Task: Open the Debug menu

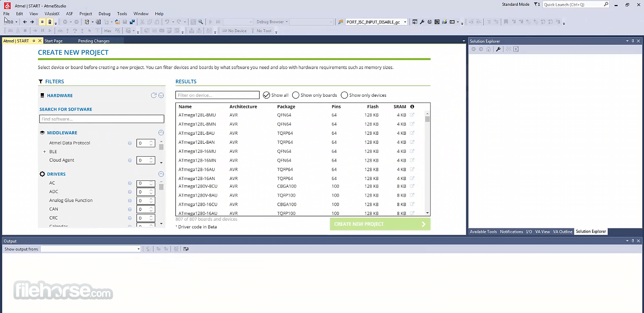Action: pos(104,14)
